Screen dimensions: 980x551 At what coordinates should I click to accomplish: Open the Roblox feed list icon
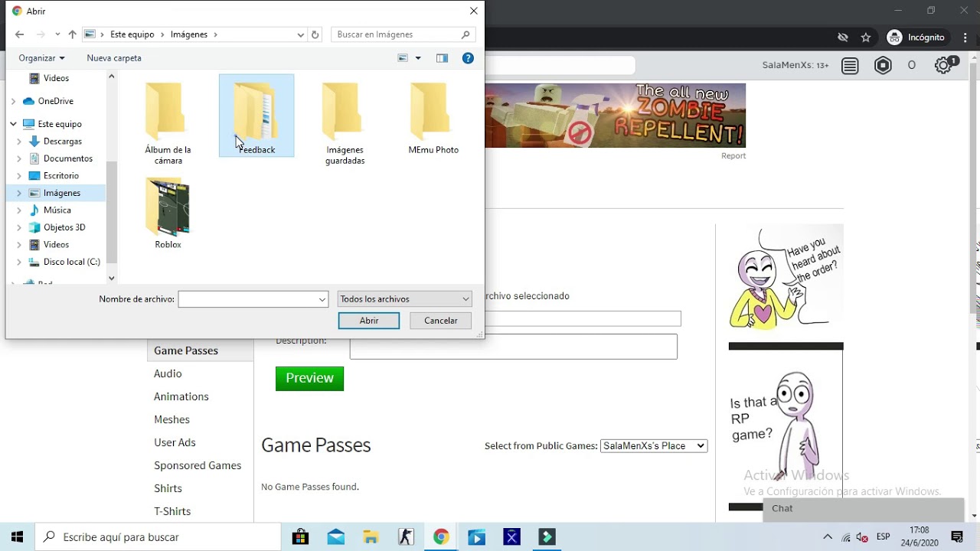850,66
